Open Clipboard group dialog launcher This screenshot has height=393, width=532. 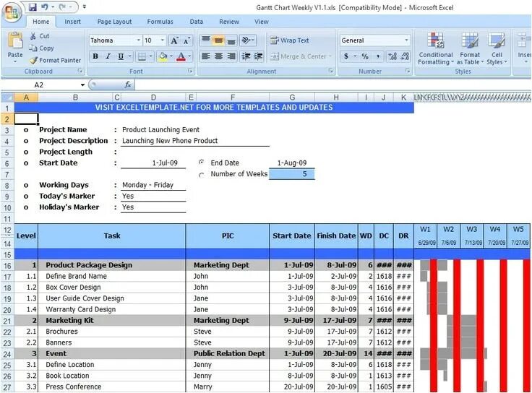click(80, 71)
